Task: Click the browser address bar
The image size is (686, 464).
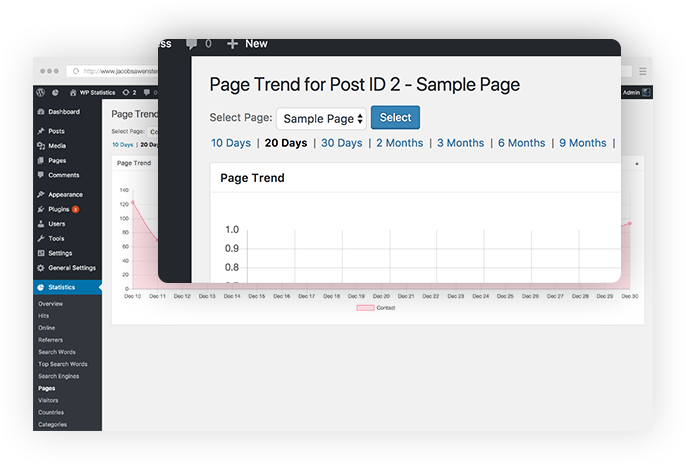Action: (114, 71)
